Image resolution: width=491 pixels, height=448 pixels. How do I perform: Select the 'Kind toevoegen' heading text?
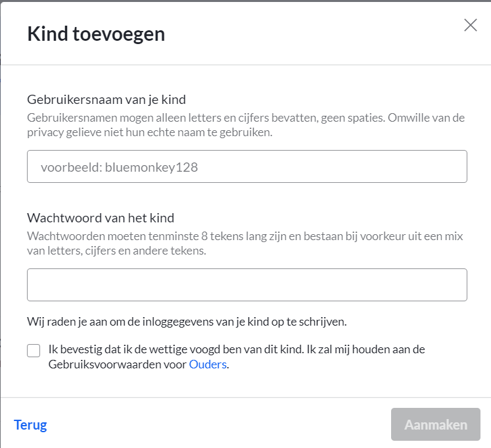click(96, 34)
